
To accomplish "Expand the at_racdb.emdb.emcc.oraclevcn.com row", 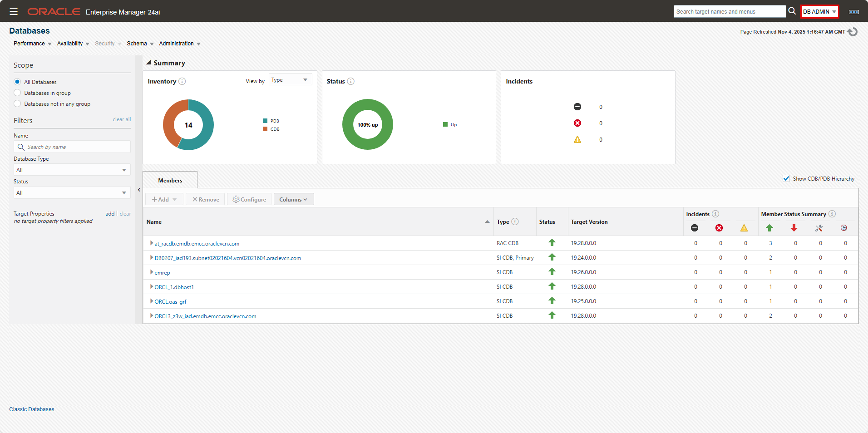I will [151, 243].
